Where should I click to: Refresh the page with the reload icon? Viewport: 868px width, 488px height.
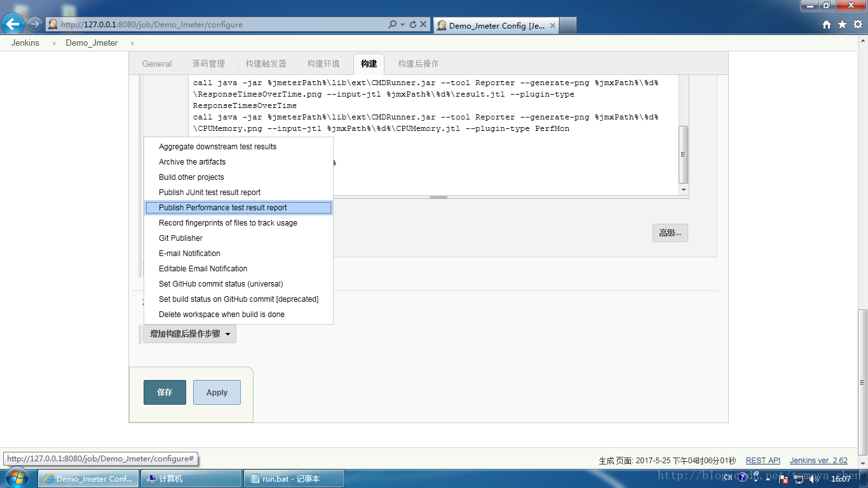point(412,24)
